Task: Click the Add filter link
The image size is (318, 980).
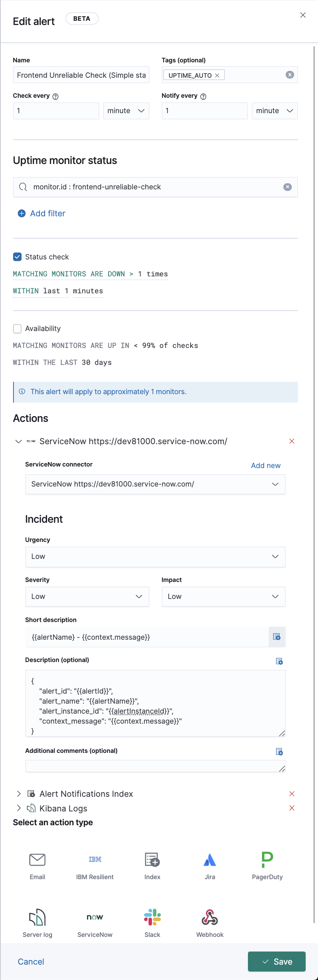Action: [x=41, y=213]
